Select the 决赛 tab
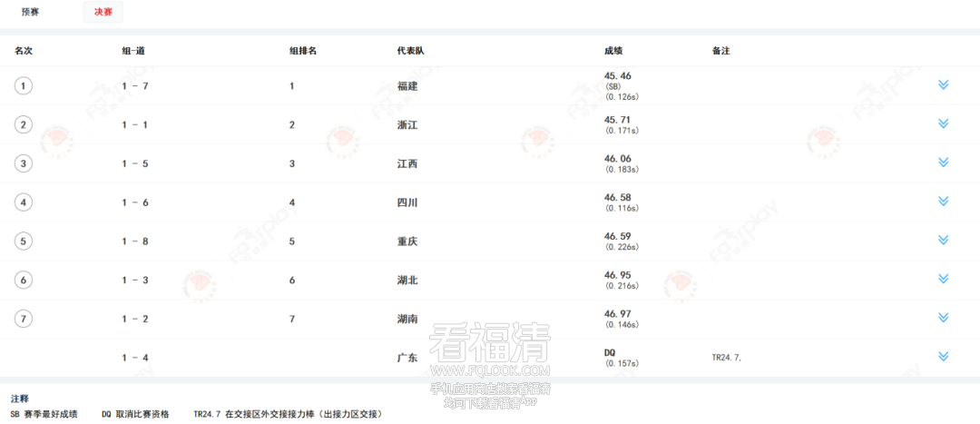The height and width of the screenshot is (424, 980). coord(103,13)
